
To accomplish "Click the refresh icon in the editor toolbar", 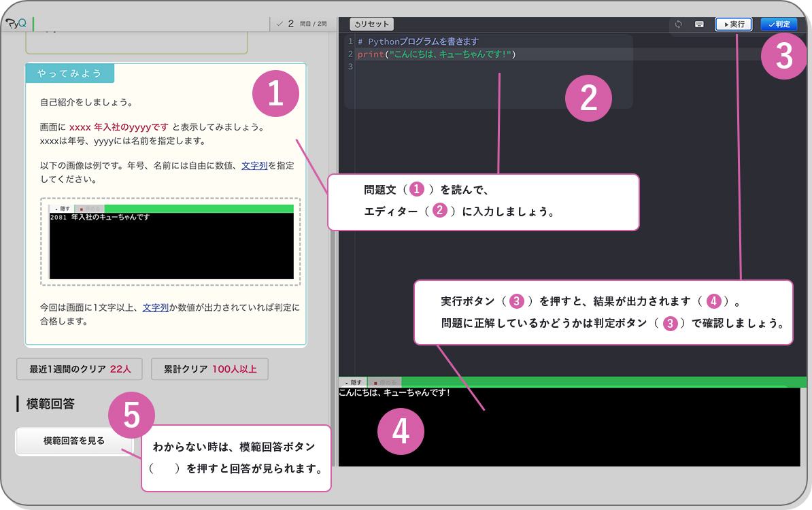I will tap(678, 24).
